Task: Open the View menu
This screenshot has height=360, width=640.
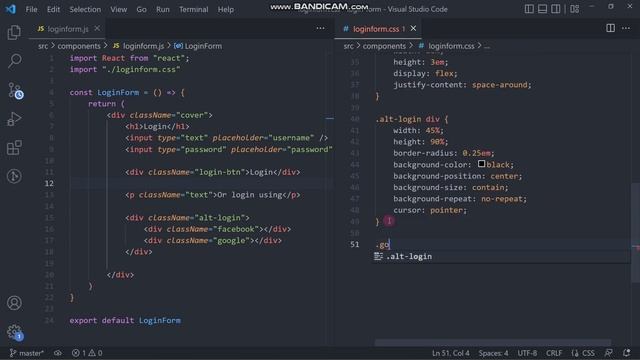Action: [118, 9]
